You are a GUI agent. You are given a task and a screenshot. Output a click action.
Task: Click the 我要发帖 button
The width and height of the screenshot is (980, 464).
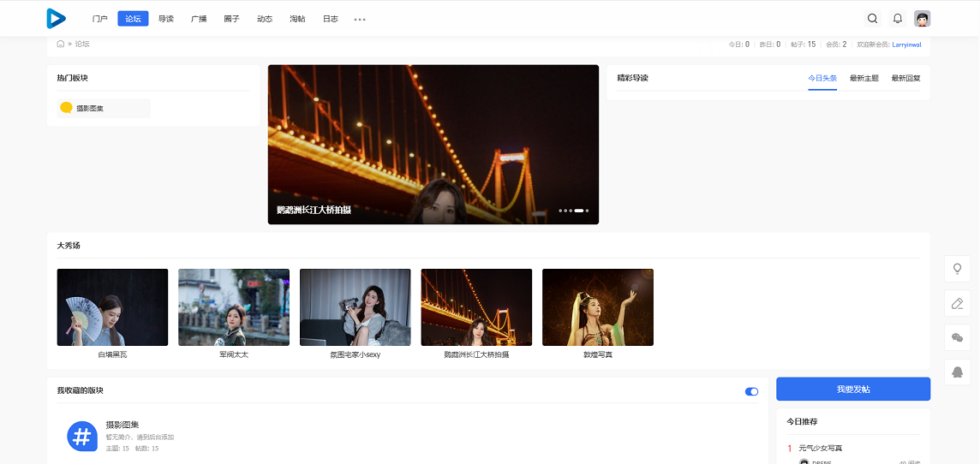point(852,389)
